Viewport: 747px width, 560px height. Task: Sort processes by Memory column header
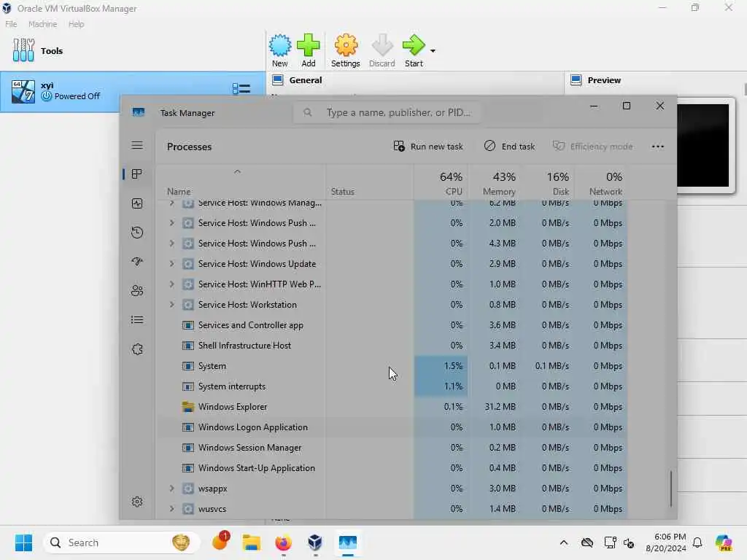point(495,183)
